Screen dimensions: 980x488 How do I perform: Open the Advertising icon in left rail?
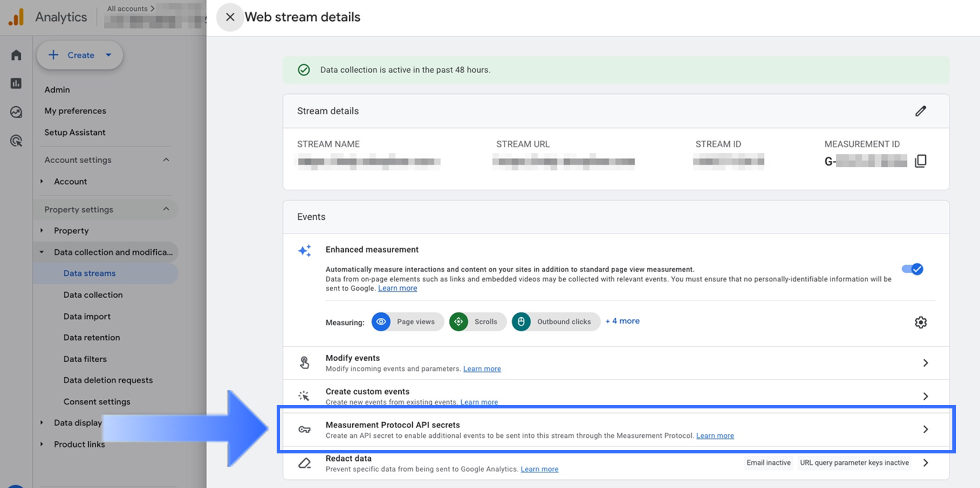(16, 140)
